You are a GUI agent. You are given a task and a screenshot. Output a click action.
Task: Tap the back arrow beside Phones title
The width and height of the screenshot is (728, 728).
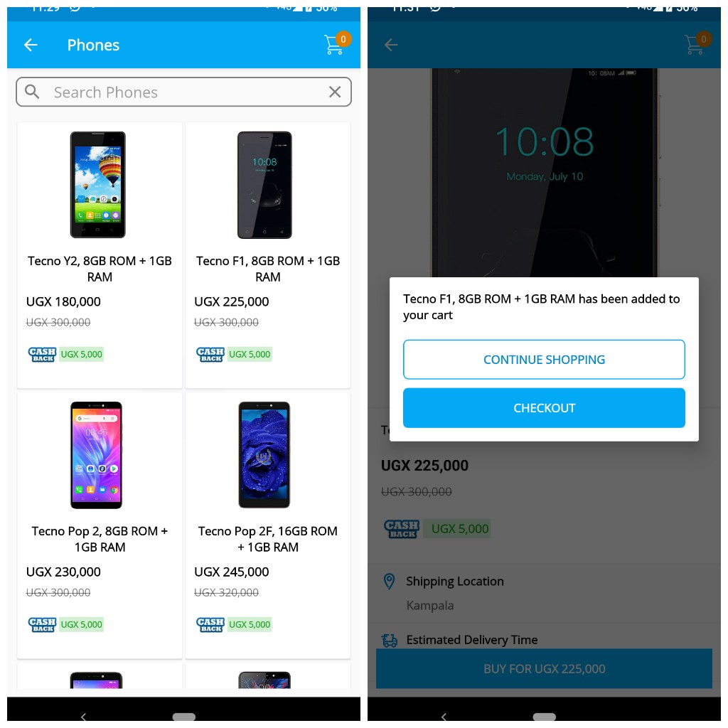click(x=31, y=45)
